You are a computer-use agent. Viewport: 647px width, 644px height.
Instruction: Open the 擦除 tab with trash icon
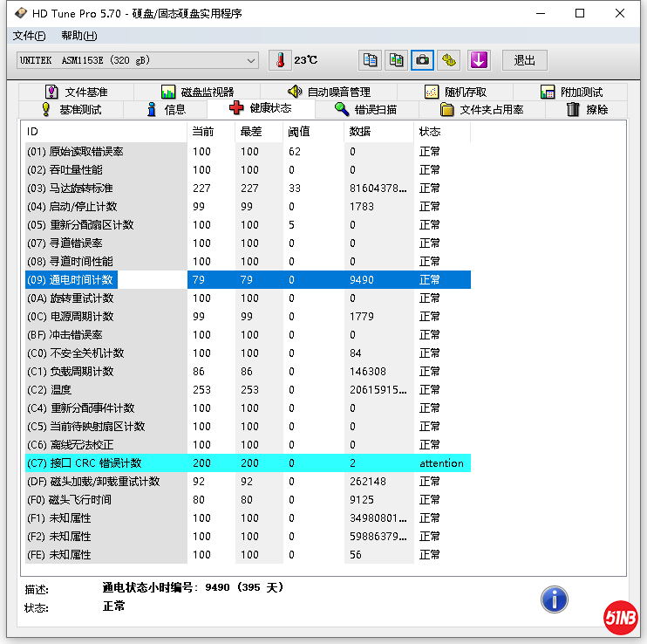pyautogui.click(x=587, y=109)
